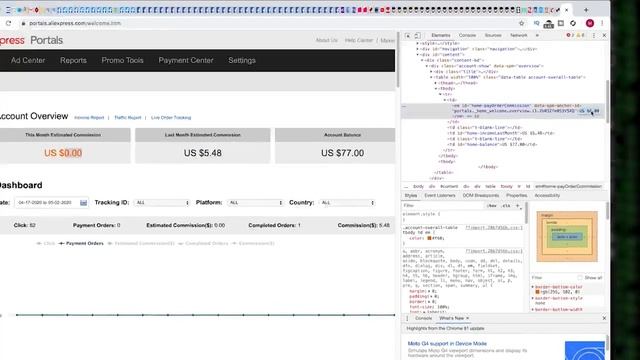The height and width of the screenshot is (360, 640).
Task: Toggle the .cls class editor button
Action: tap(506, 206)
